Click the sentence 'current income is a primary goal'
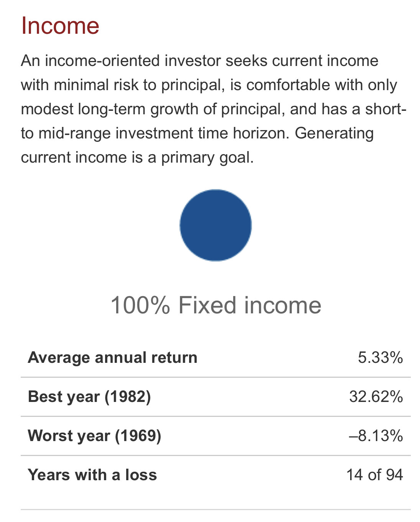 tap(137, 157)
